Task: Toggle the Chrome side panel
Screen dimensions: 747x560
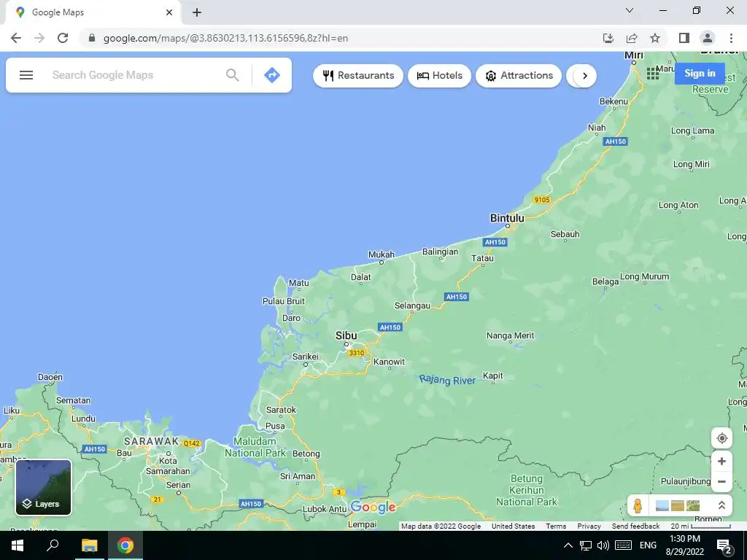Action: coord(684,38)
